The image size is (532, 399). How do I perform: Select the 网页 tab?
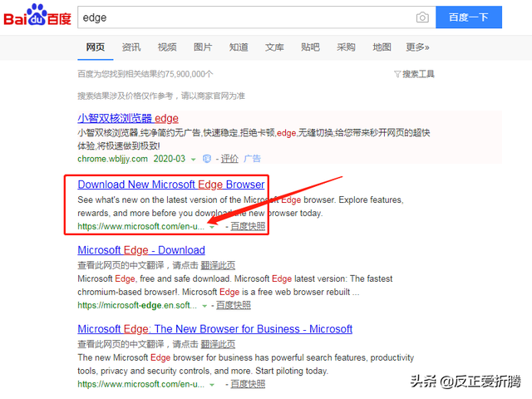(96, 47)
